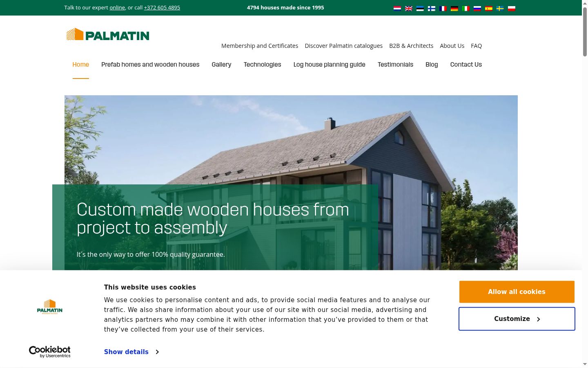The width and height of the screenshot is (588, 368).
Task: Click the Palmatin logo in the header
Action: pos(108,34)
